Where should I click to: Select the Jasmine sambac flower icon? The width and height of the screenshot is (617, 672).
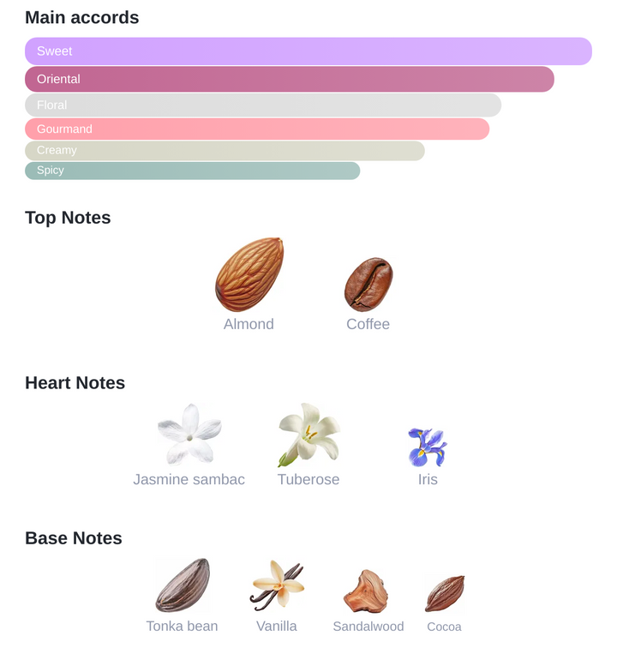[x=189, y=435]
